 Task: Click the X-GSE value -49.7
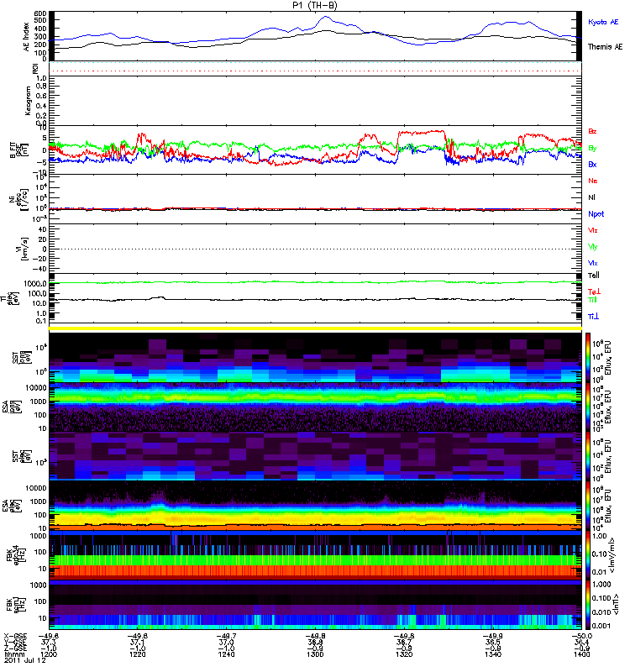tap(226, 636)
